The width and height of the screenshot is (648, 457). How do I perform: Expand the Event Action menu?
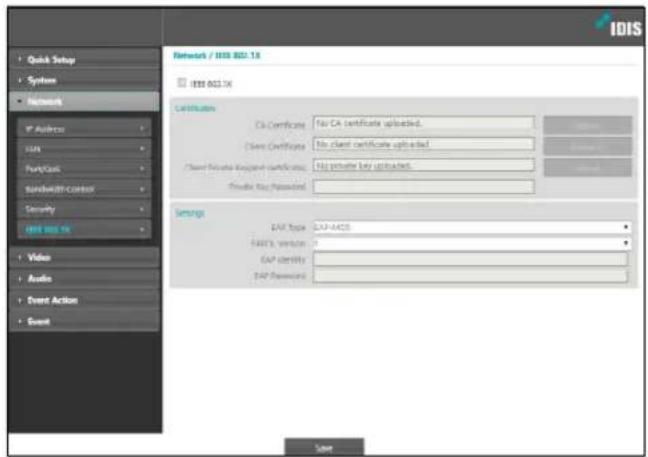click(x=84, y=300)
